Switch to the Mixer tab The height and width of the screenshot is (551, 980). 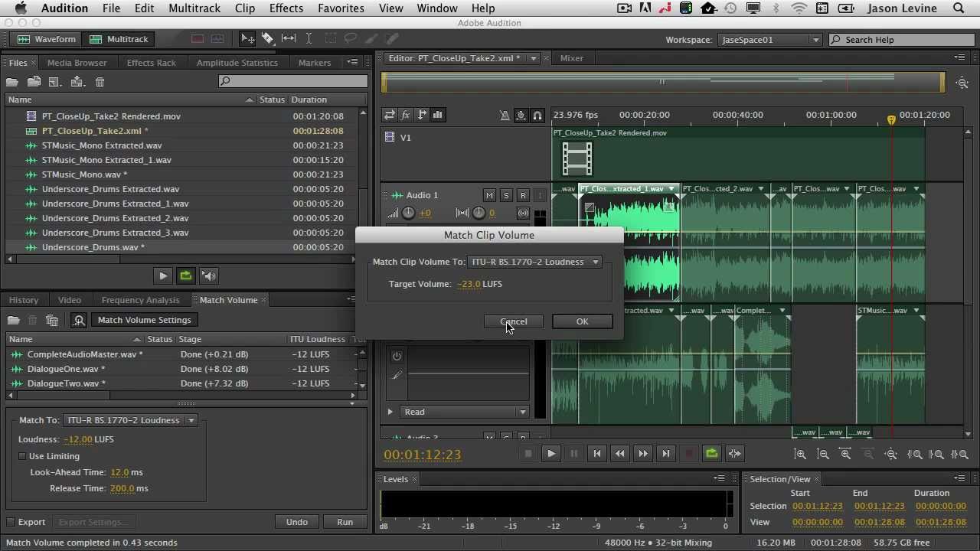click(571, 58)
